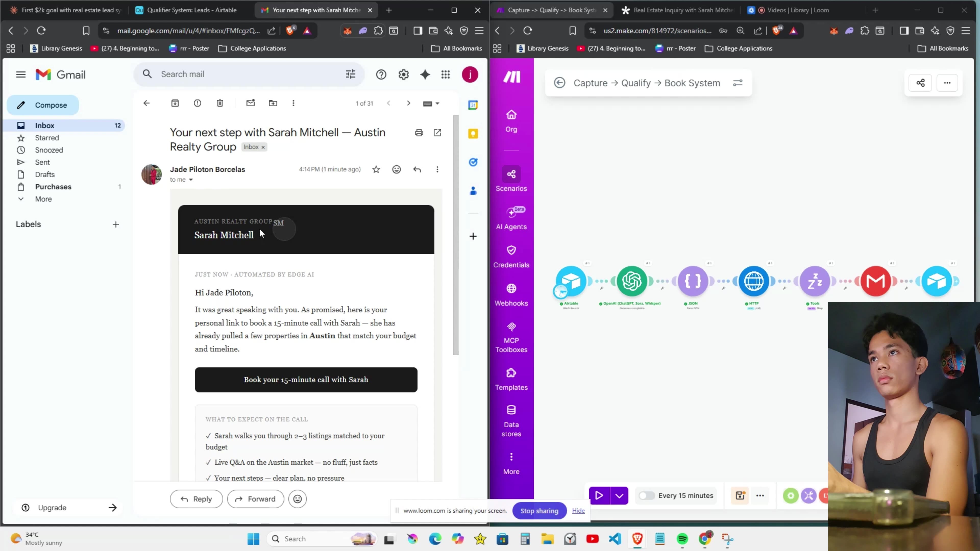This screenshot has width=980, height=551.
Task: Expand More in the Make sidebar
Action: pos(511,463)
